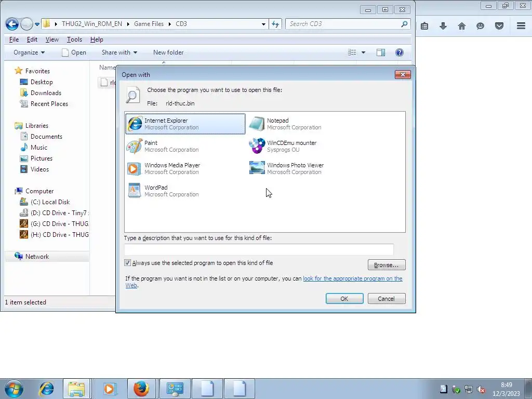The height and width of the screenshot is (399, 532).
Task: Follow the look for appropriate program link
Action: coord(353,278)
